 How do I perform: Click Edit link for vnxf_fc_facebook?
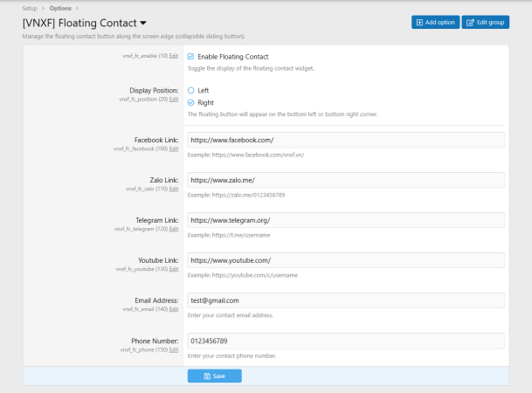click(x=174, y=148)
